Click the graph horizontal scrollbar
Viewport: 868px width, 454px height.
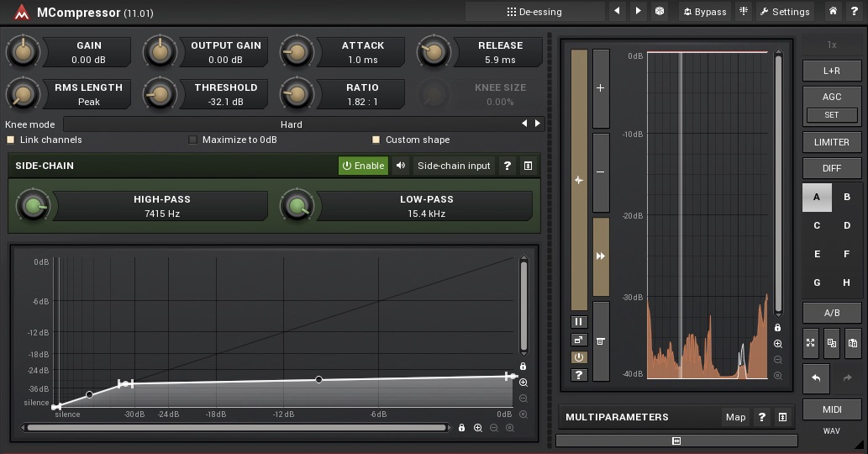[x=236, y=427]
